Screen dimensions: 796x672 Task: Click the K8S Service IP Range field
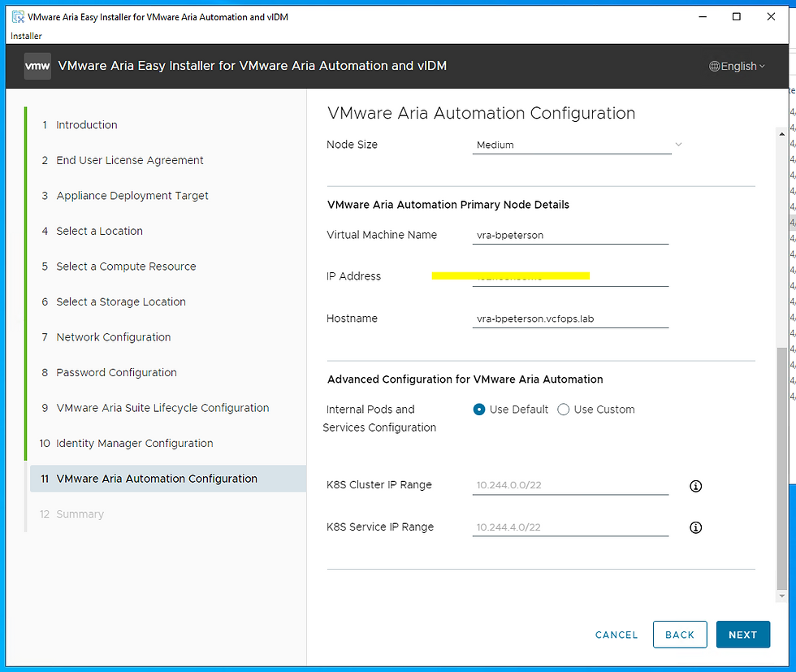click(x=570, y=527)
